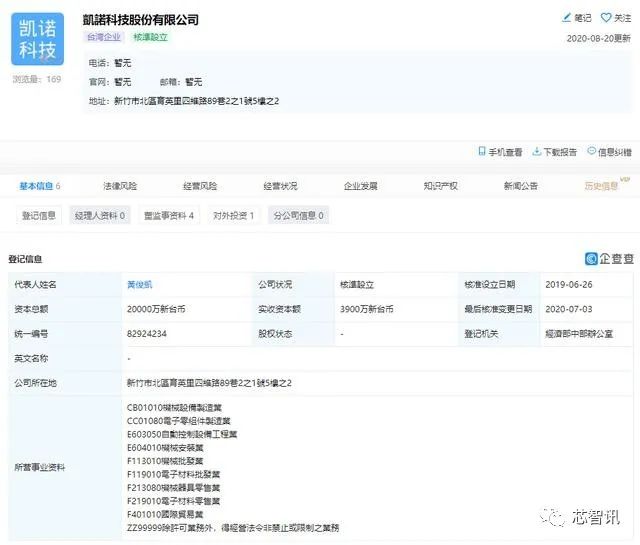Switch to the 法律风险 tab
The height and width of the screenshot is (545, 640).
coord(120,186)
